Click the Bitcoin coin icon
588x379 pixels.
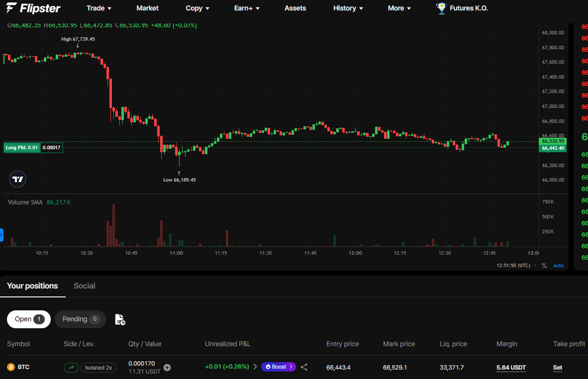pos(11,367)
